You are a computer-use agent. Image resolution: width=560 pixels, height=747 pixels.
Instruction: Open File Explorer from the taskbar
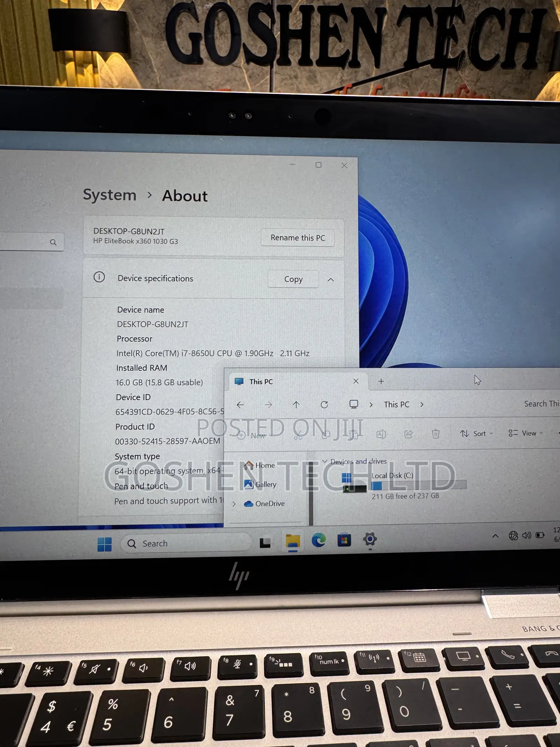(x=293, y=542)
